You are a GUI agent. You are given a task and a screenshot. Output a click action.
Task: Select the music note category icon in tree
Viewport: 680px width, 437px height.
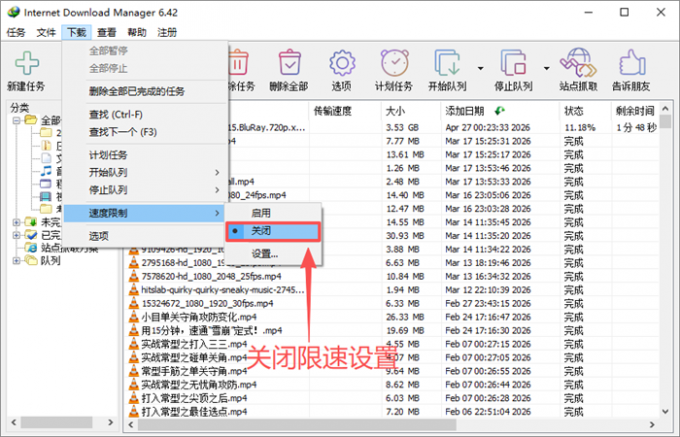(46, 171)
